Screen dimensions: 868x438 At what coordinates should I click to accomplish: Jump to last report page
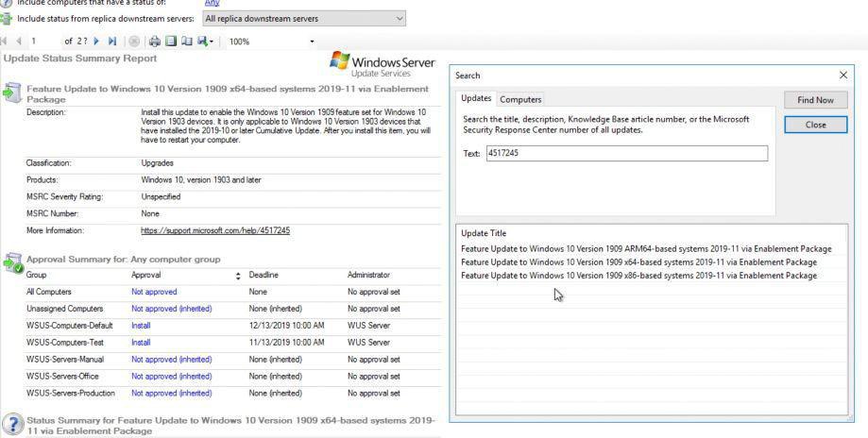(112, 41)
